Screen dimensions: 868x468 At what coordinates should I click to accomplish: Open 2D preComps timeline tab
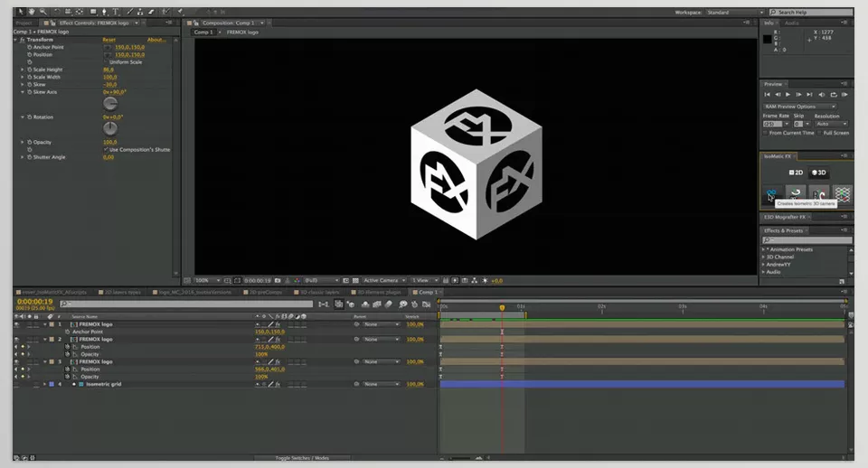click(263, 292)
